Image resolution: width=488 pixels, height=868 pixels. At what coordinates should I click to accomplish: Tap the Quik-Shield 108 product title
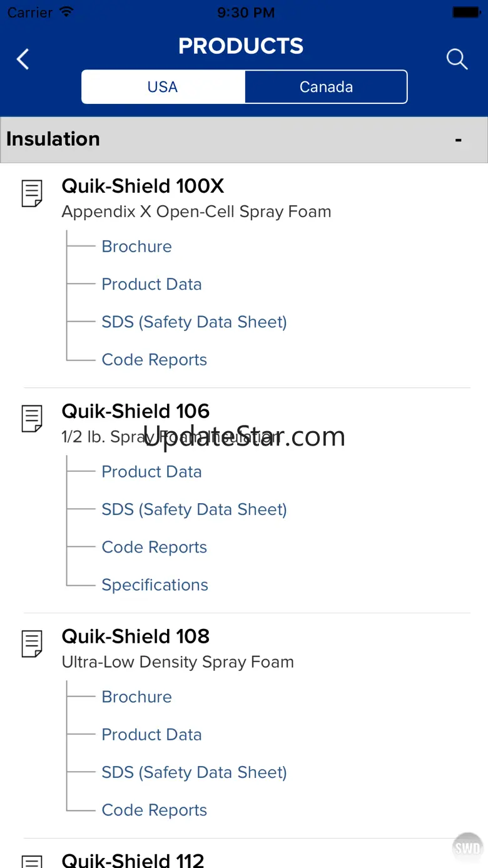click(x=135, y=636)
